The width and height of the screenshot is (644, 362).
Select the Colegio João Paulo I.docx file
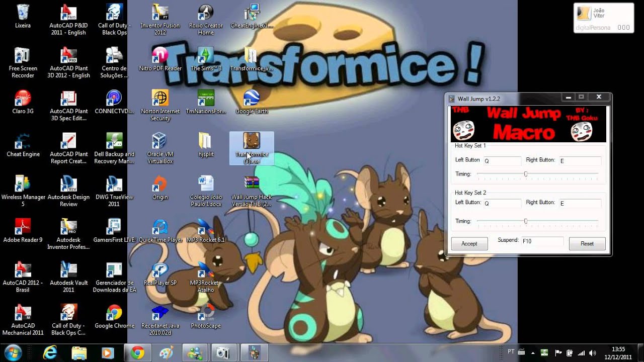pyautogui.click(x=206, y=192)
